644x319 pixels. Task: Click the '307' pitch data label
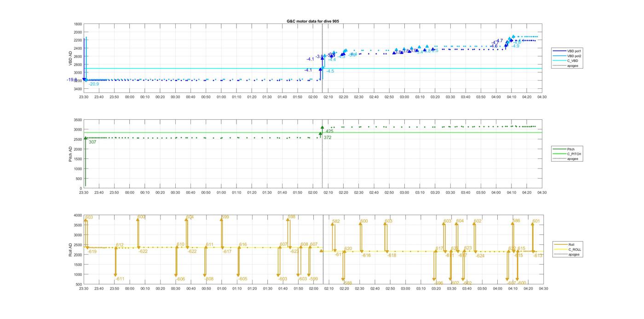pos(92,142)
